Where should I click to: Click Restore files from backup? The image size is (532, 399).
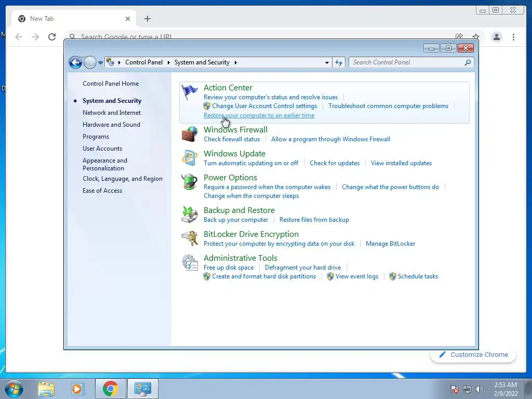coord(314,220)
